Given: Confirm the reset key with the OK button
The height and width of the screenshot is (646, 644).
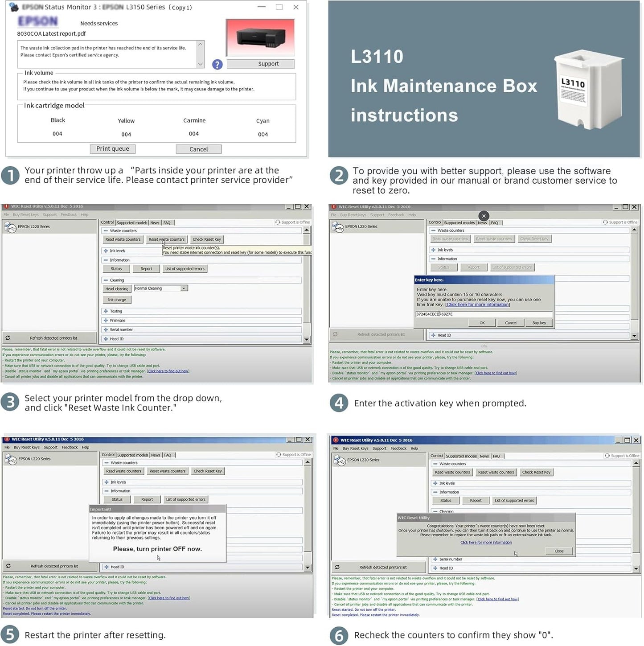Looking at the screenshot, I should [482, 323].
